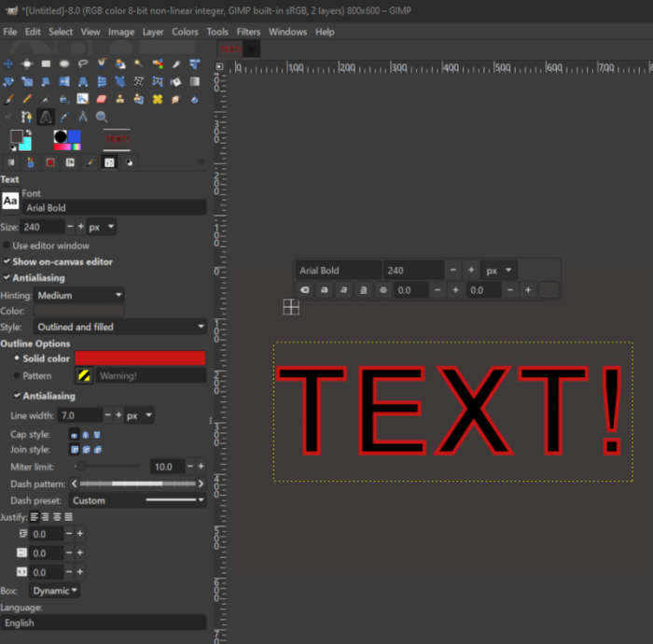
Task: Choose the Eraser tool
Action: (x=102, y=99)
